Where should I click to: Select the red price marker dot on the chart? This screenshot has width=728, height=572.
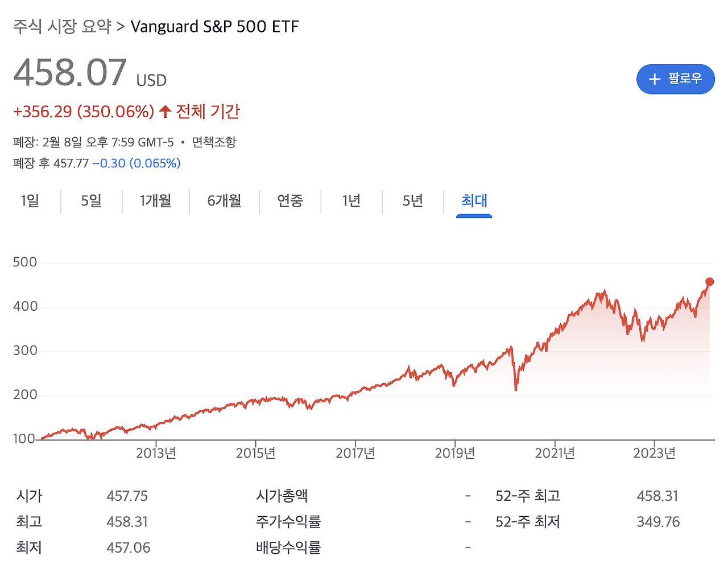coord(709,281)
